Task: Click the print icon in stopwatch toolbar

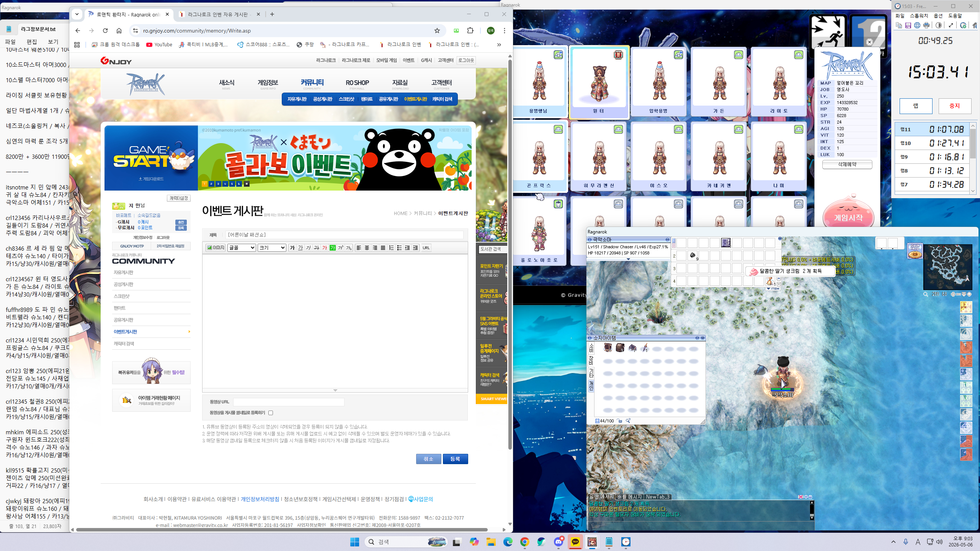Action: (926, 25)
